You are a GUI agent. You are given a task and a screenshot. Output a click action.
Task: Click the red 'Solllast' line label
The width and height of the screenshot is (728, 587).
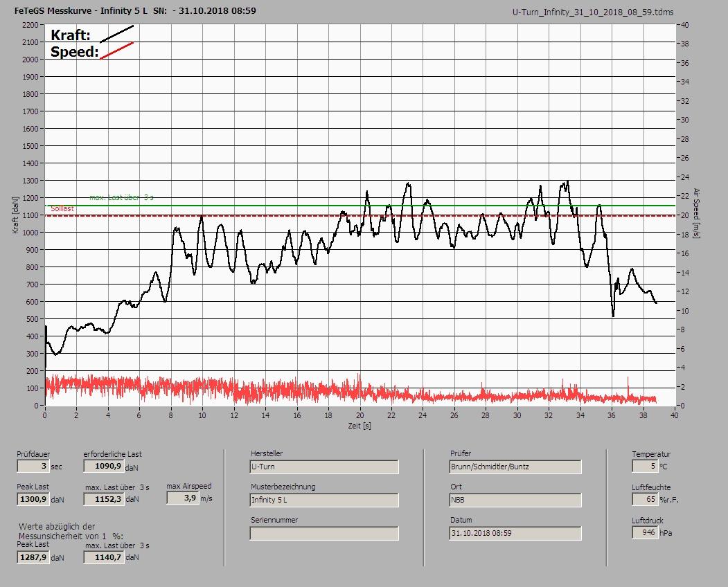coord(62,209)
